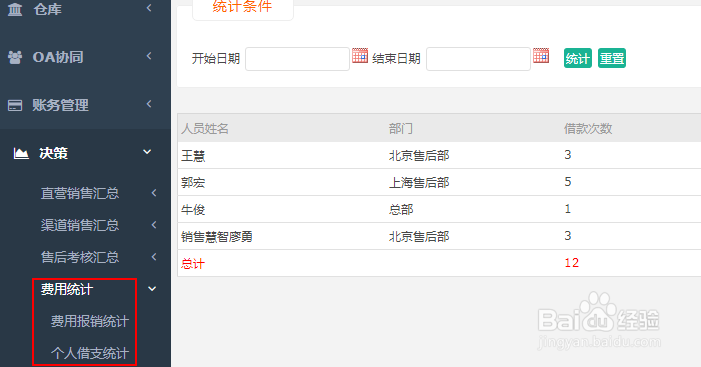Image resolution: width=701 pixels, height=367 pixels.
Task: Open the calendar picker for 结束日期
Action: [541, 56]
